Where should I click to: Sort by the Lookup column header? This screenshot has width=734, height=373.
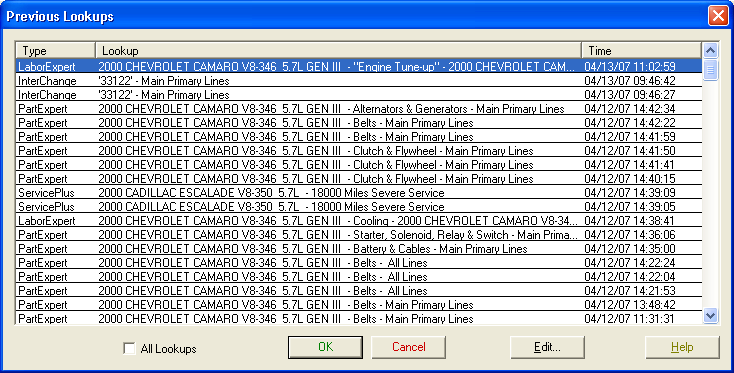coord(338,50)
